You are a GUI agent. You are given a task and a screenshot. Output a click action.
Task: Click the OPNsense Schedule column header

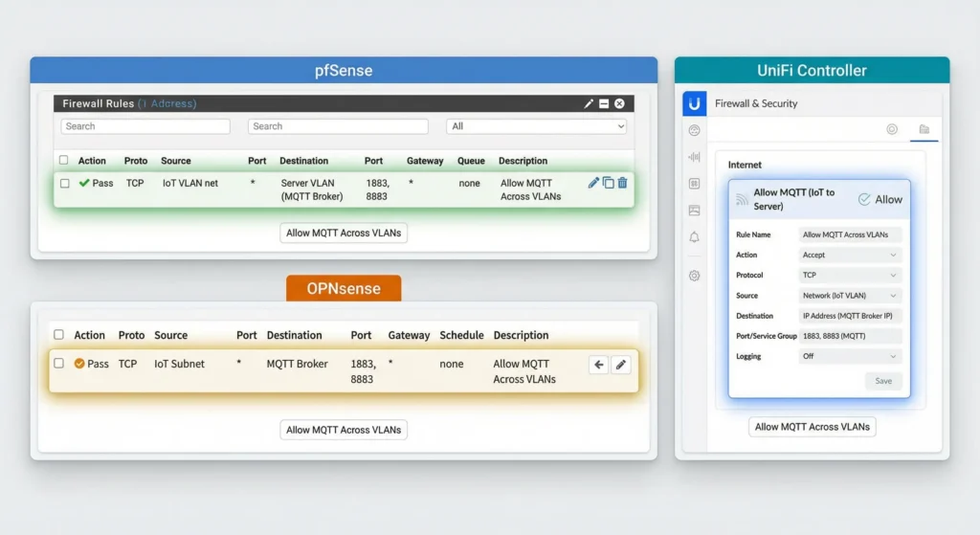click(x=461, y=335)
